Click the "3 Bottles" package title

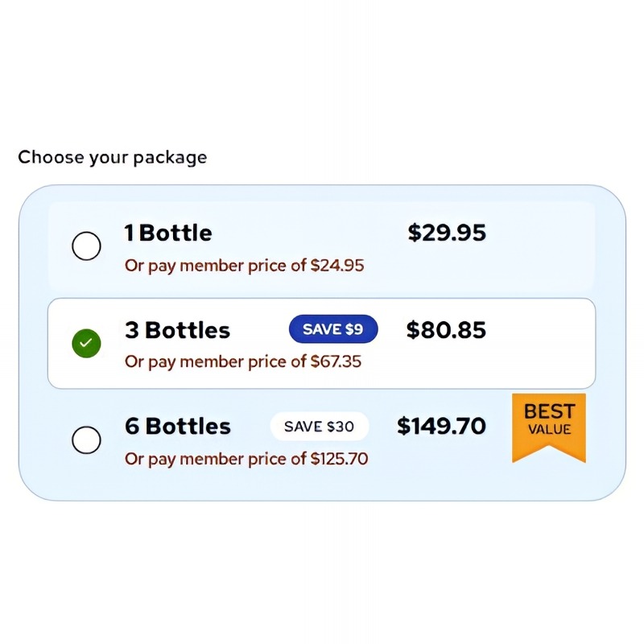pyautogui.click(x=177, y=330)
